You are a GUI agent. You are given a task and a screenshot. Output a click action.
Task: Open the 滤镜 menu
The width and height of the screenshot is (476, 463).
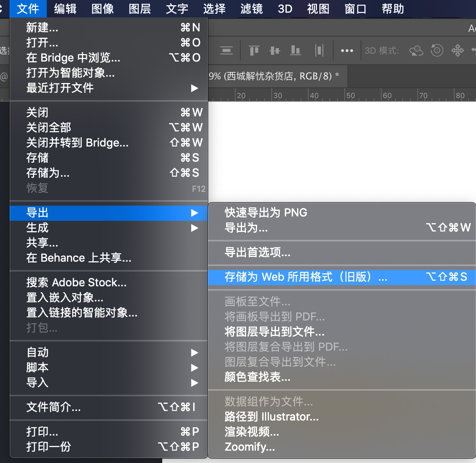[x=251, y=9]
